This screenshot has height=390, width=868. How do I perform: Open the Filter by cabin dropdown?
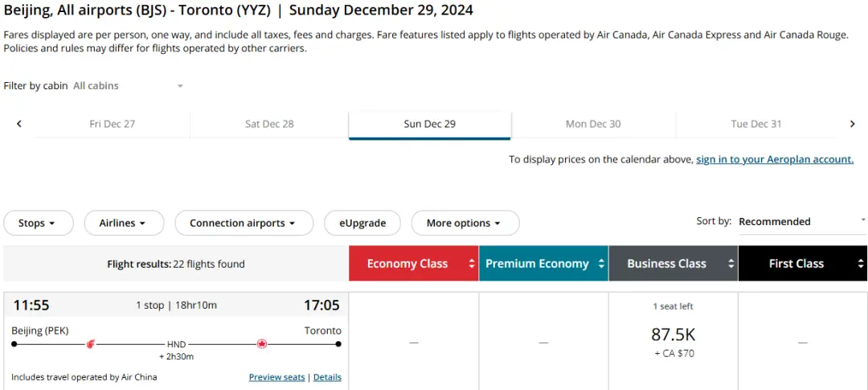[128, 86]
